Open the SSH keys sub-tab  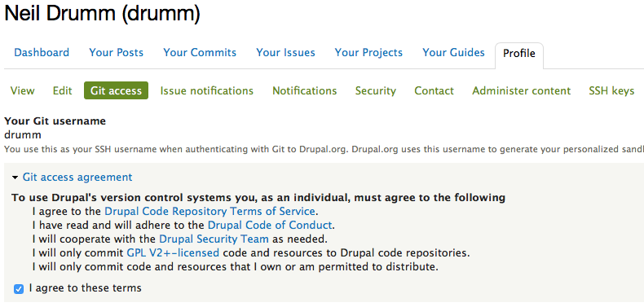(x=611, y=90)
